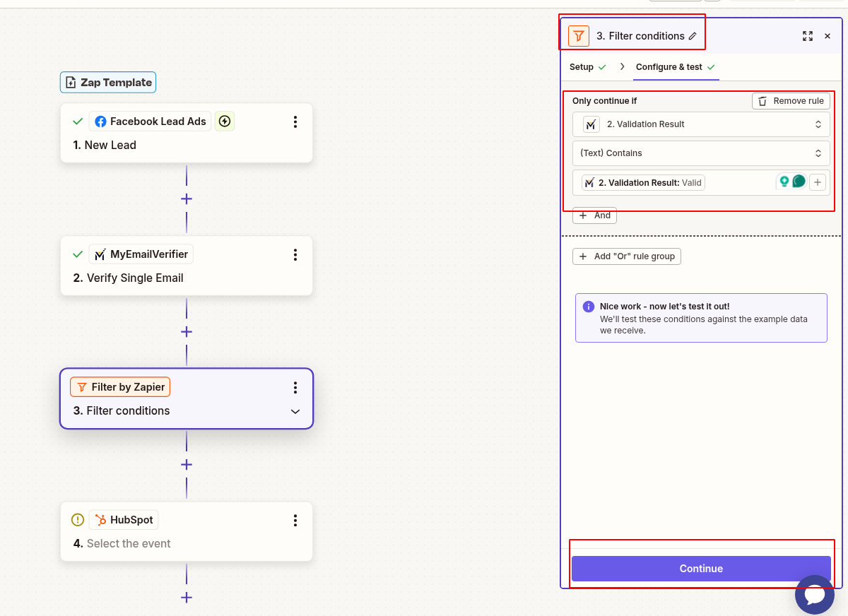Click the Zap Template chip
Viewport: 848px width, 616px height.
tap(107, 82)
